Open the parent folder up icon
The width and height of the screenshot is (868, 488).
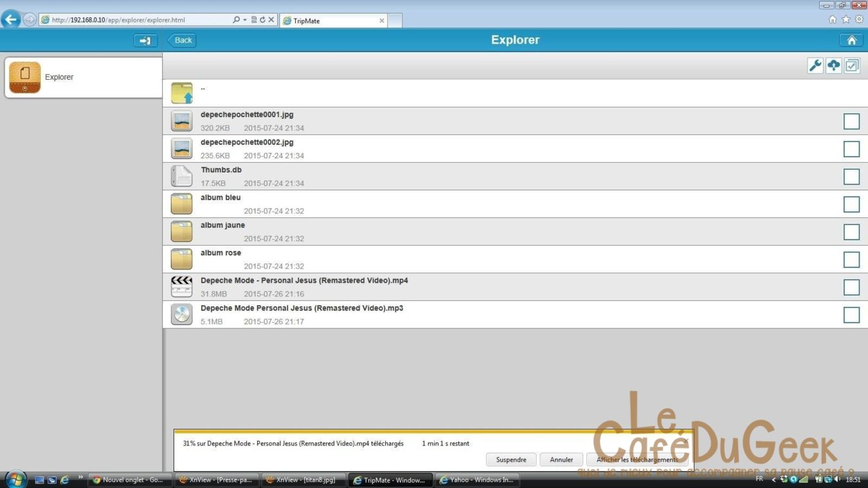tap(182, 93)
